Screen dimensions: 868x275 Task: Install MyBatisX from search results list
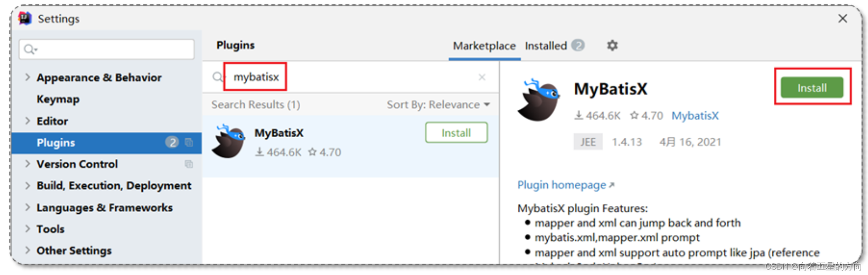pos(456,133)
